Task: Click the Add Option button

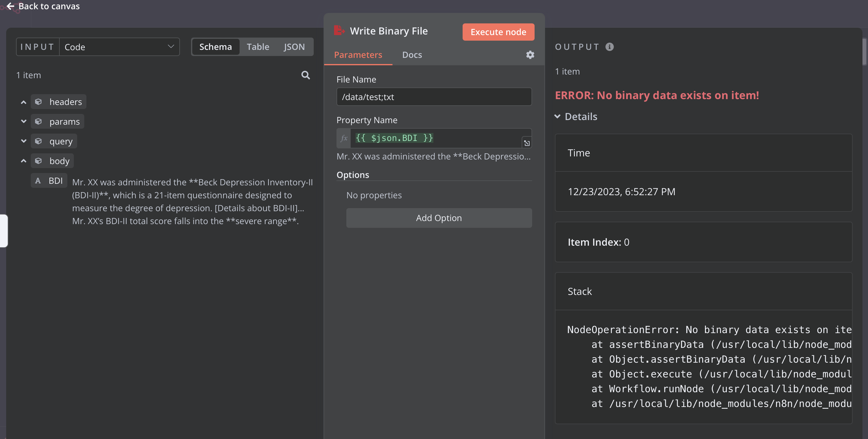Action: coord(439,218)
